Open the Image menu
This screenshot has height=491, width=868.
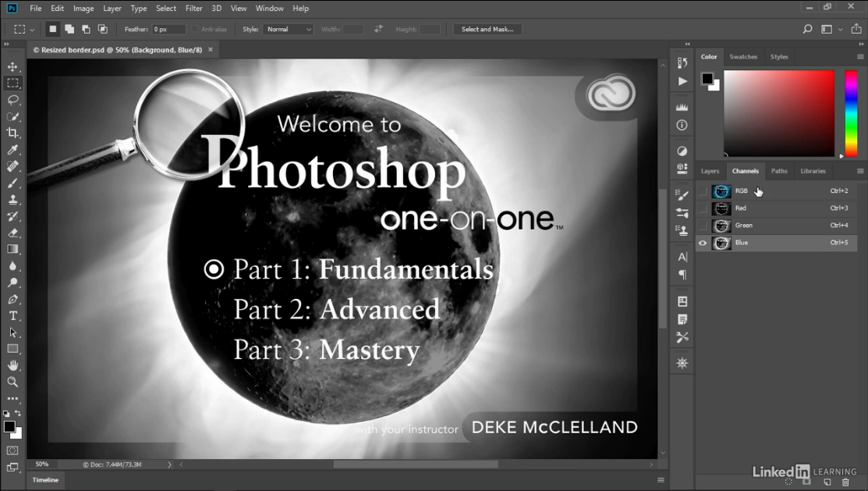click(x=83, y=9)
